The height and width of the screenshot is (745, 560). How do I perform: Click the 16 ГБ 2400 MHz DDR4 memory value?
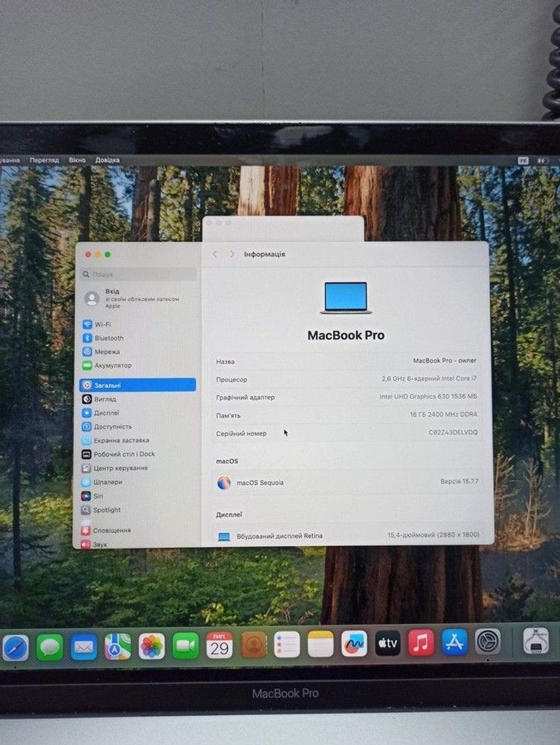443,414
